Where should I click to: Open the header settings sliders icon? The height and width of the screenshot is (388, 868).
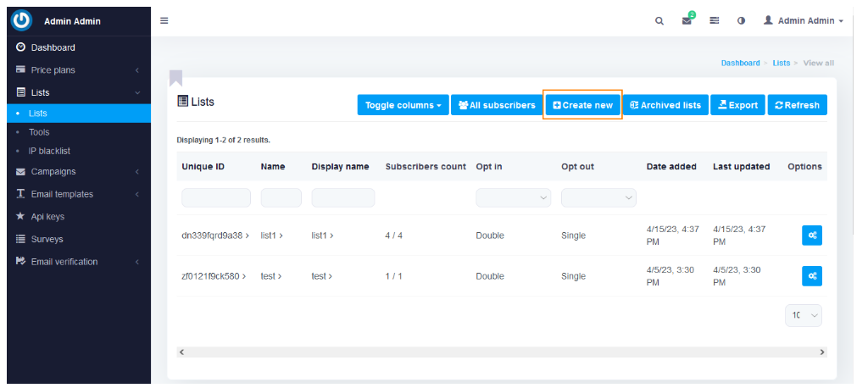click(x=715, y=21)
